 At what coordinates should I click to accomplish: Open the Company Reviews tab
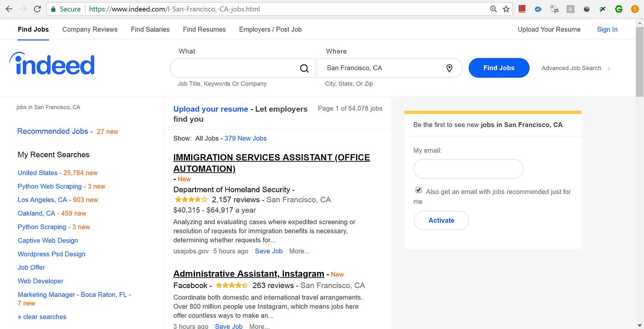click(x=90, y=29)
